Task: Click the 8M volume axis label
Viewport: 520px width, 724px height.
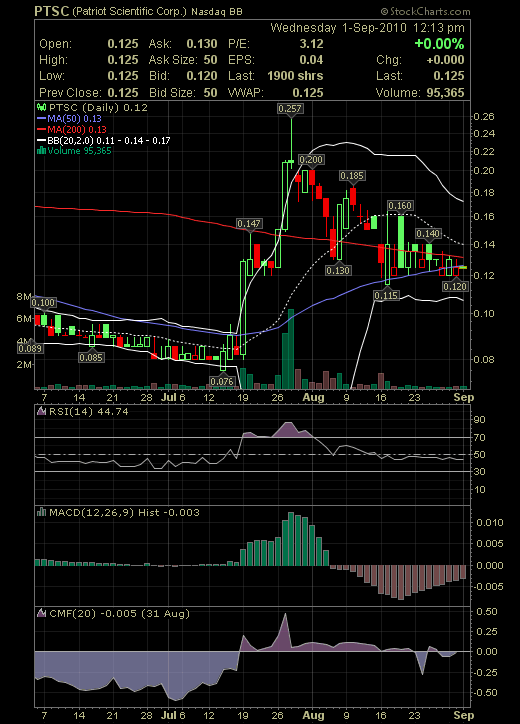Action: coord(24,297)
